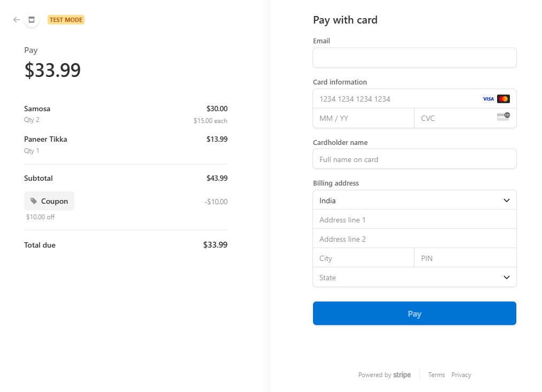
Task: Click the Full name on card field
Action: (x=415, y=159)
